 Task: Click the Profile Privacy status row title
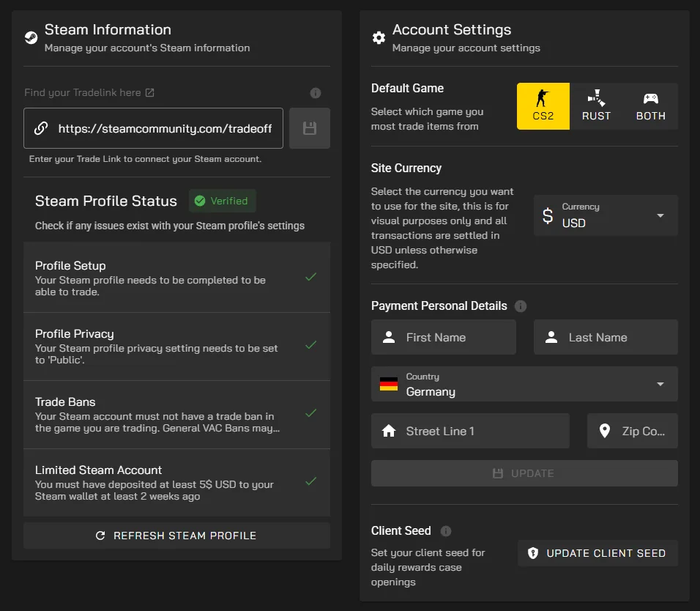coord(75,333)
